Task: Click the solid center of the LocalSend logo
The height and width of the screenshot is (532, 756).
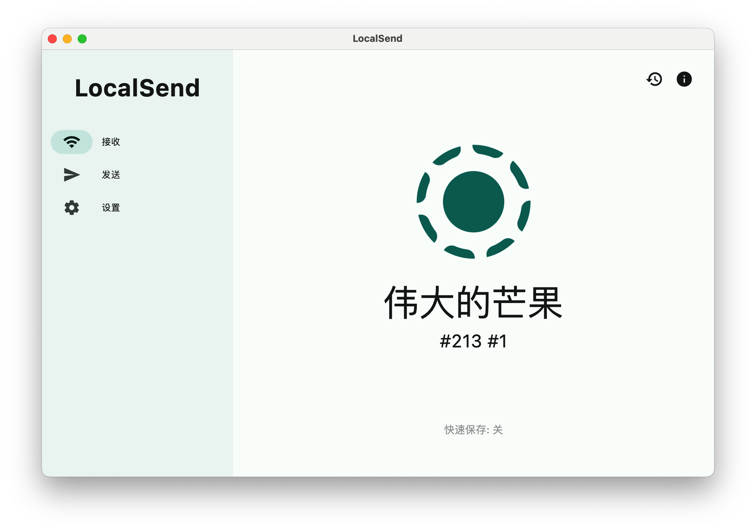Action: [x=473, y=202]
